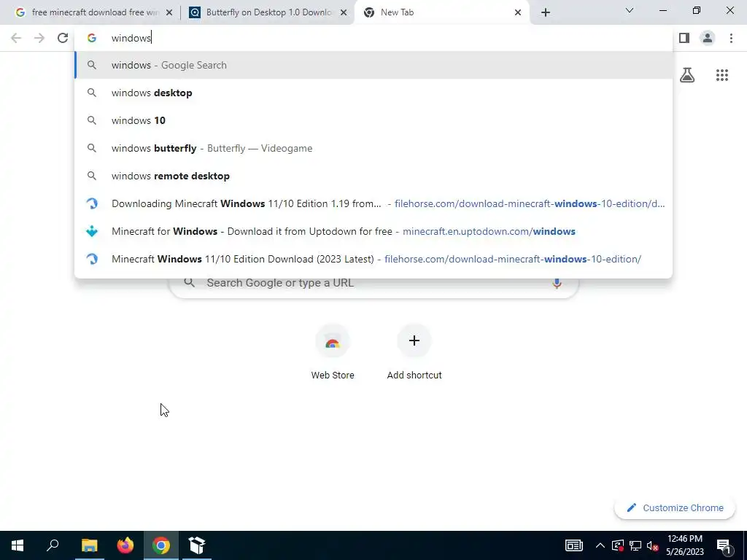Image resolution: width=747 pixels, height=560 pixels.
Task: Open the clock showing 12:46 PM
Action: pos(684,545)
